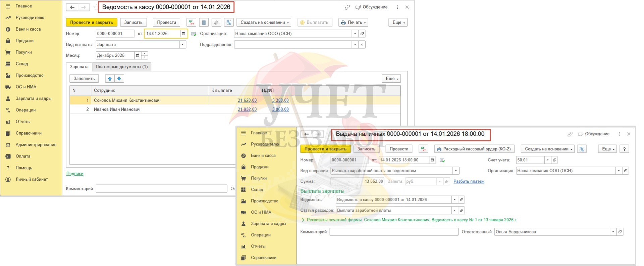Open Еще menu above the Зарплата table
The height and width of the screenshot is (266, 644).
391,79
